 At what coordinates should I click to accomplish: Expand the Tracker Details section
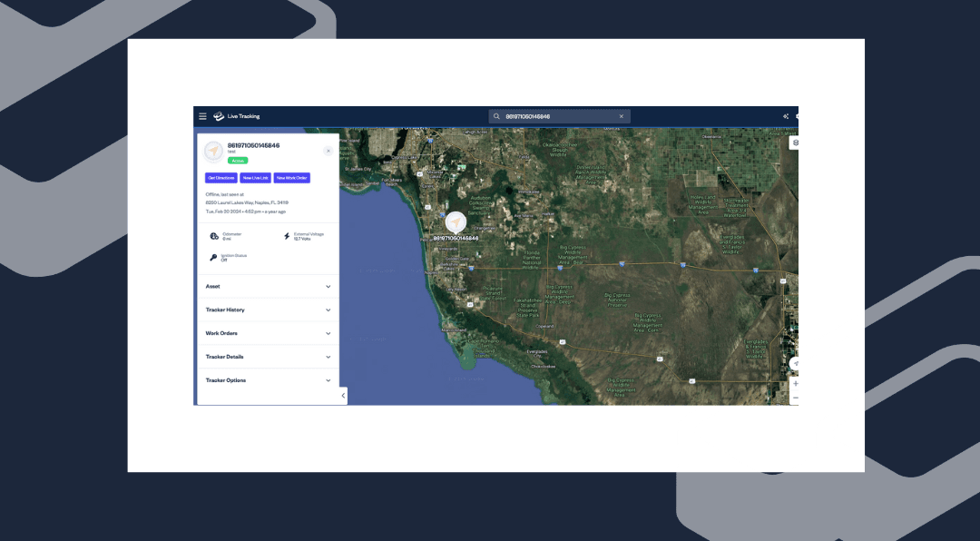coord(268,357)
